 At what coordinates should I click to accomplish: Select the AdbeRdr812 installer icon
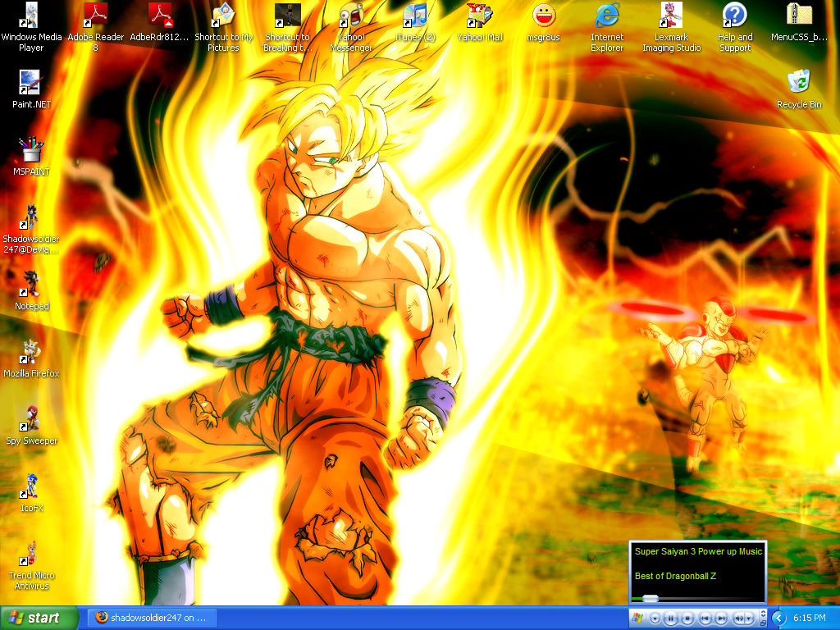click(160, 22)
